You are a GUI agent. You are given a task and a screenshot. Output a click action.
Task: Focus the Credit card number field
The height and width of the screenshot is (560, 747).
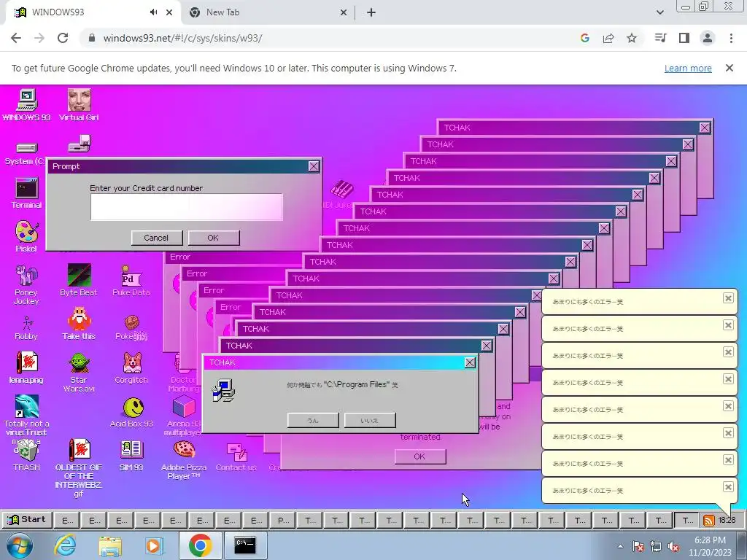[x=186, y=207]
